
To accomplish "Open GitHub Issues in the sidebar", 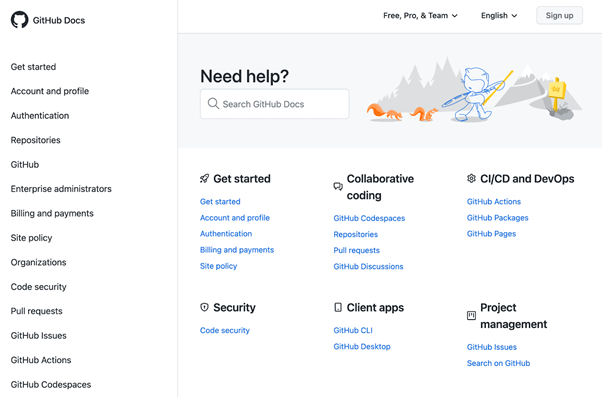I will point(38,336).
